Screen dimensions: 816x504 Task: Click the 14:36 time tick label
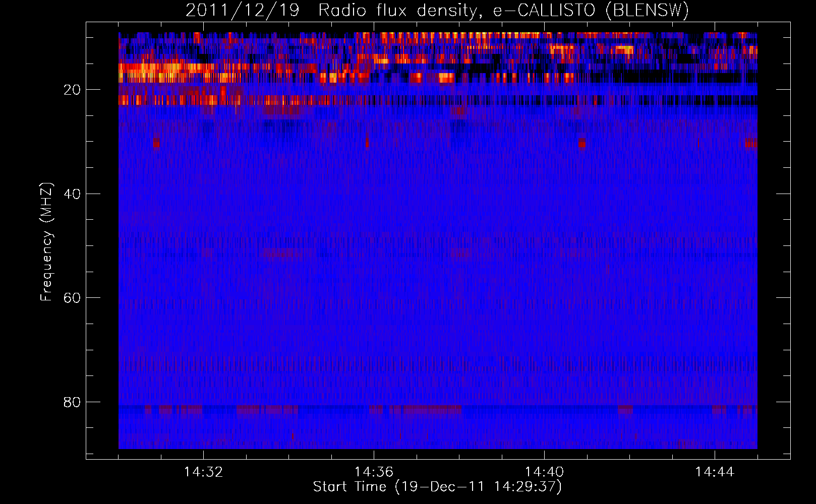point(374,472)
